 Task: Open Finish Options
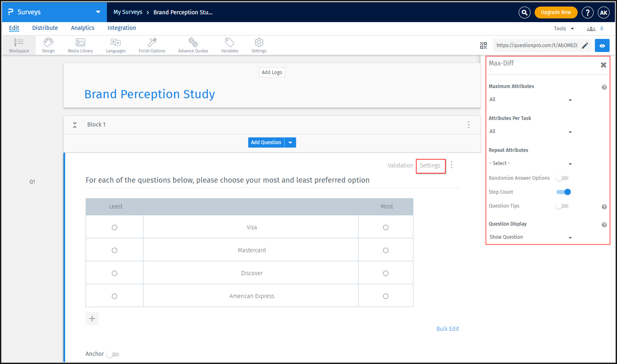[x=152, y=45]
